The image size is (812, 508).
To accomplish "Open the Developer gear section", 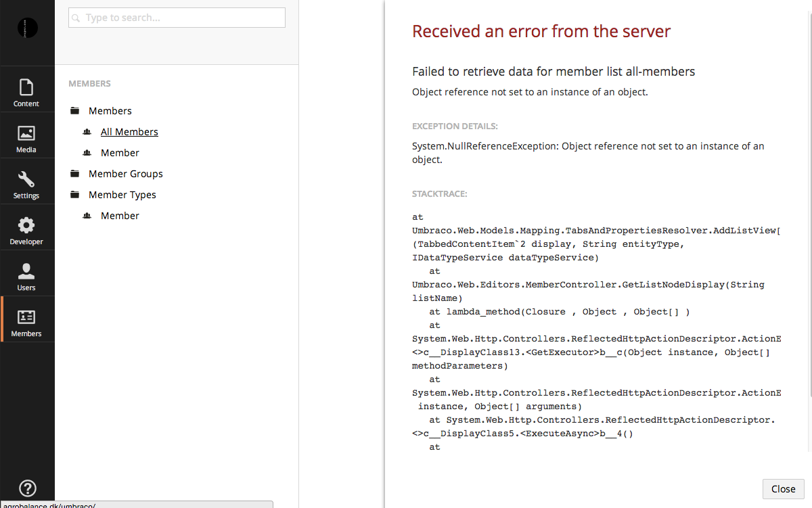I will (26, 231).
